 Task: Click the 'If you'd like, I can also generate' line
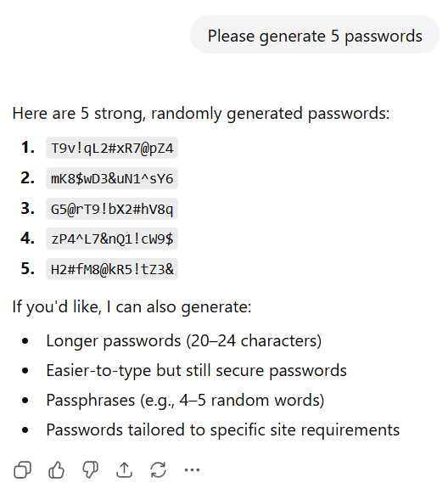(132, 306)
